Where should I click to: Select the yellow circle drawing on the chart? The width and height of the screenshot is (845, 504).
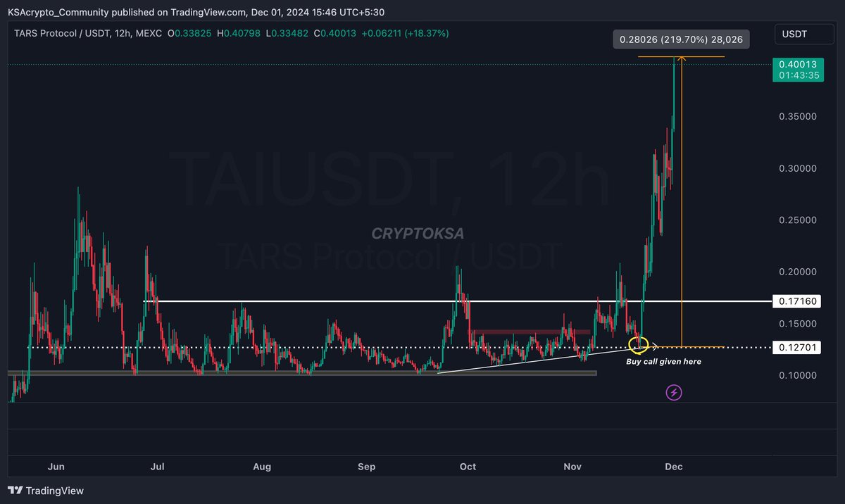tap(639, 344)
